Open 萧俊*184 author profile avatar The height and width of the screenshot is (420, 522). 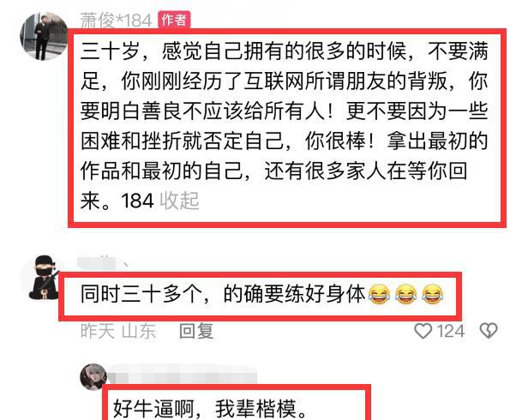click(x=44, y=36)
